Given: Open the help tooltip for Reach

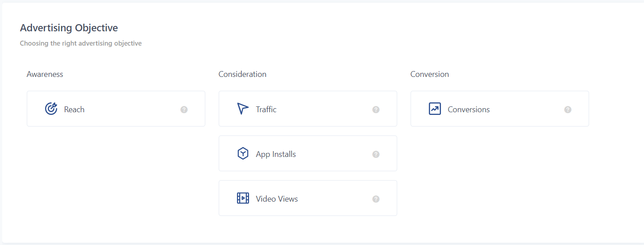Looking at the screenshot, I should tap(184, 110).
